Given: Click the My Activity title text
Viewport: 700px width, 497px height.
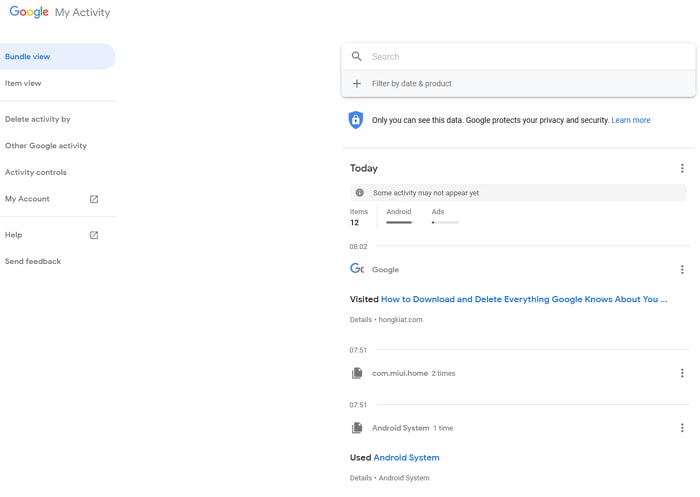Looking at the screenshot, I should point(83,13).
